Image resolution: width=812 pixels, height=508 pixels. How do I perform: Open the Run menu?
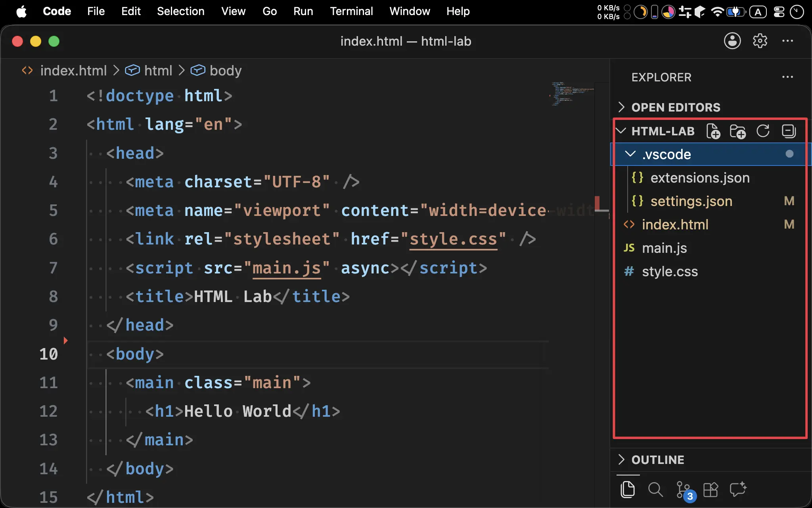[303, 12]
